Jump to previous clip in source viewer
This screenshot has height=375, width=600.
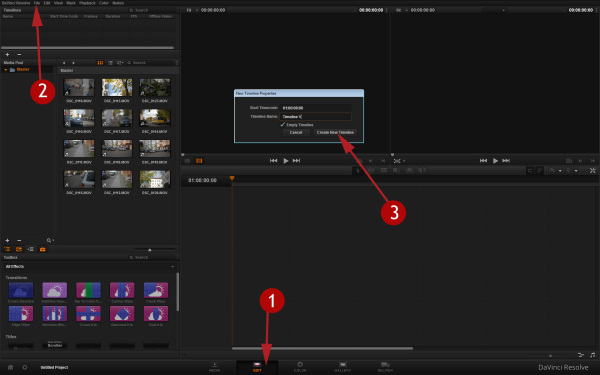pos(274,161)
